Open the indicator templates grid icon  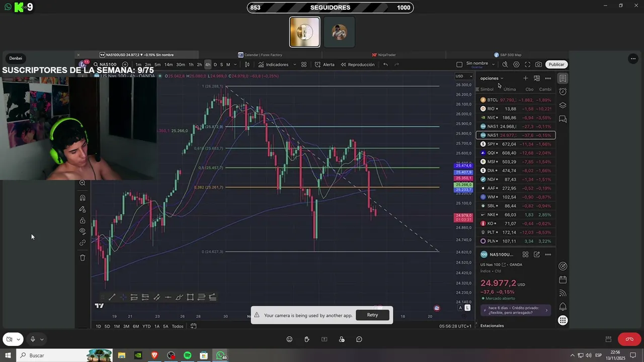pyautogui.click(x=304, y=64)
